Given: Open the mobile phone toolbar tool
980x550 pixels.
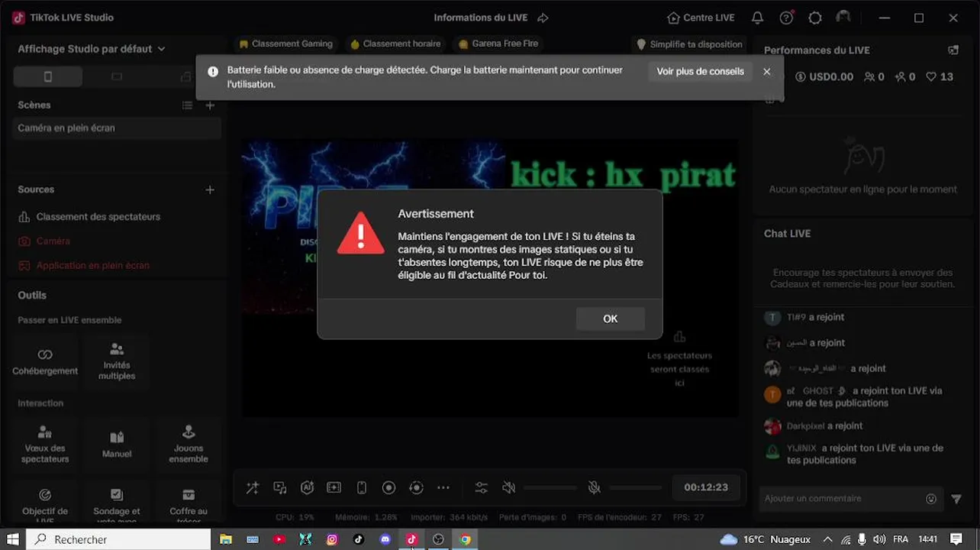Looking at the screenshot, I should coord(362,487).
